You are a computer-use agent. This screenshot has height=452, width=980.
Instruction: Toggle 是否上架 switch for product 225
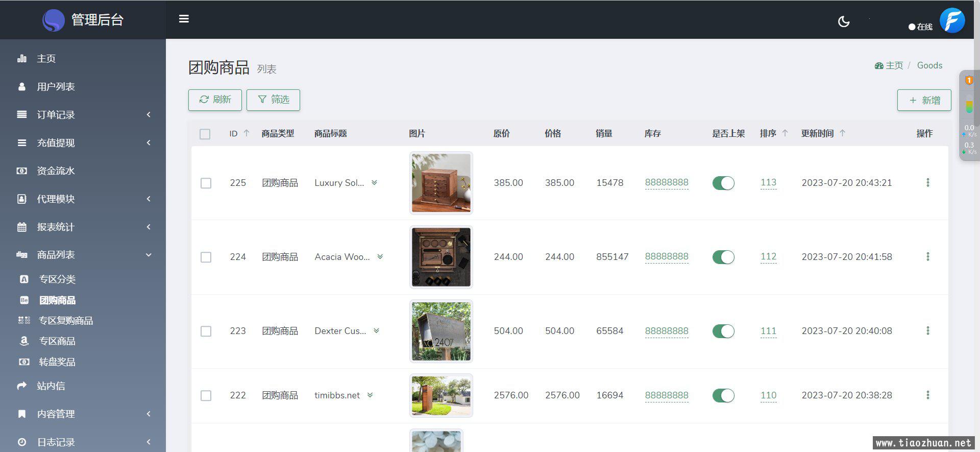click(723, 183)
